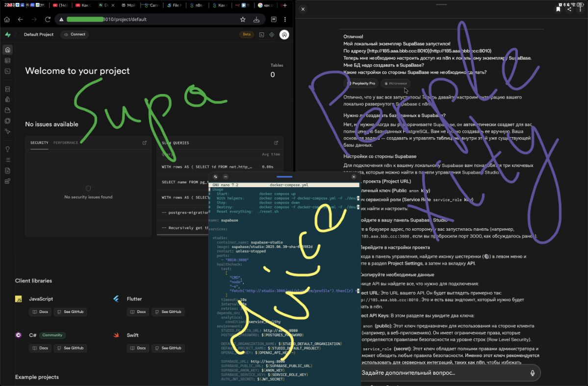Select the Perplexity Pro answer tab
The height and width of the screenshot is (386, 588).
(361, 83)
